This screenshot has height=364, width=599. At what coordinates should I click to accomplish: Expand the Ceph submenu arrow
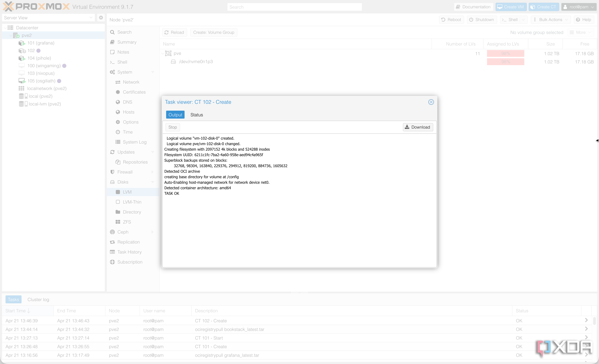tap(153, 232)
